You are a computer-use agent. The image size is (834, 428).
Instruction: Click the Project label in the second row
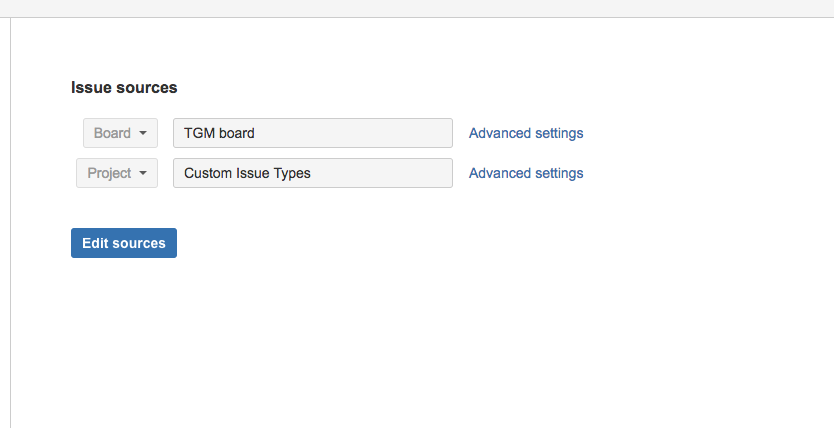point(109,173)
